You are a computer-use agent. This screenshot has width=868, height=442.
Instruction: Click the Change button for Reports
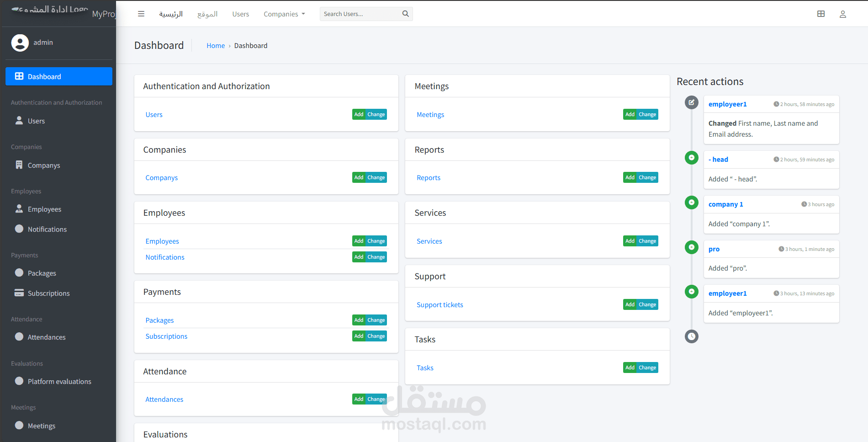pos(647,177)
